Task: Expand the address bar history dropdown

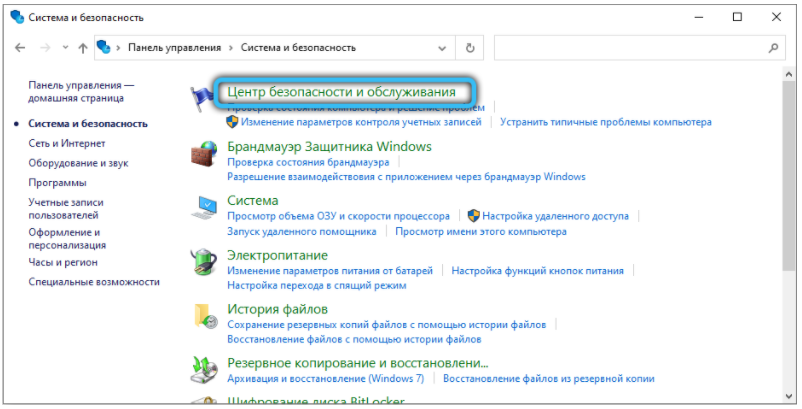Action: pos(444,48)
